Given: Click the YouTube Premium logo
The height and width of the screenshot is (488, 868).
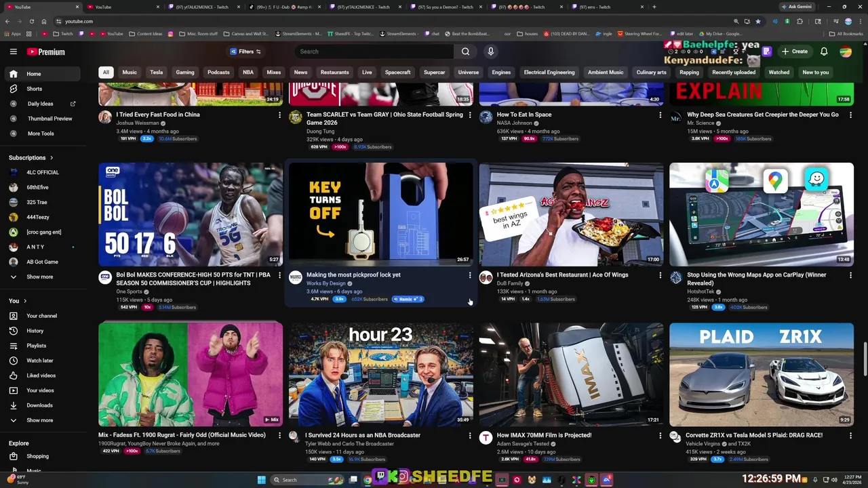Looking at the screenshot, I should (x=46, y=52).
